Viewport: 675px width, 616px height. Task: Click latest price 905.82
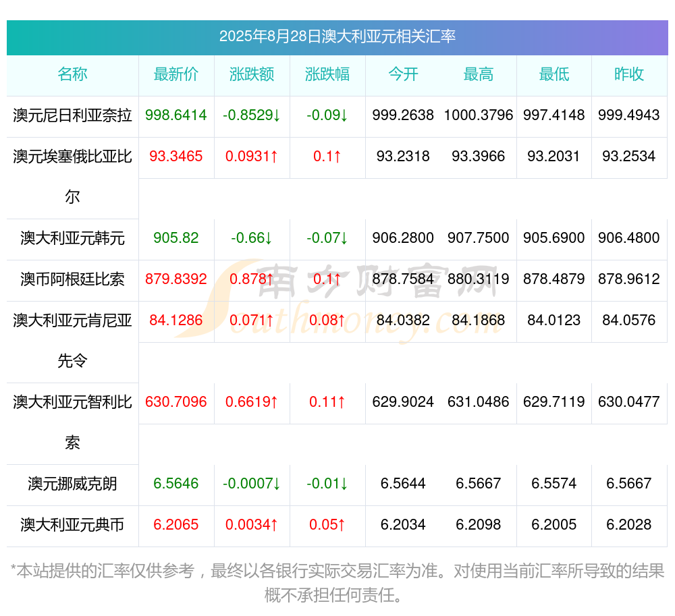point(175,238)
